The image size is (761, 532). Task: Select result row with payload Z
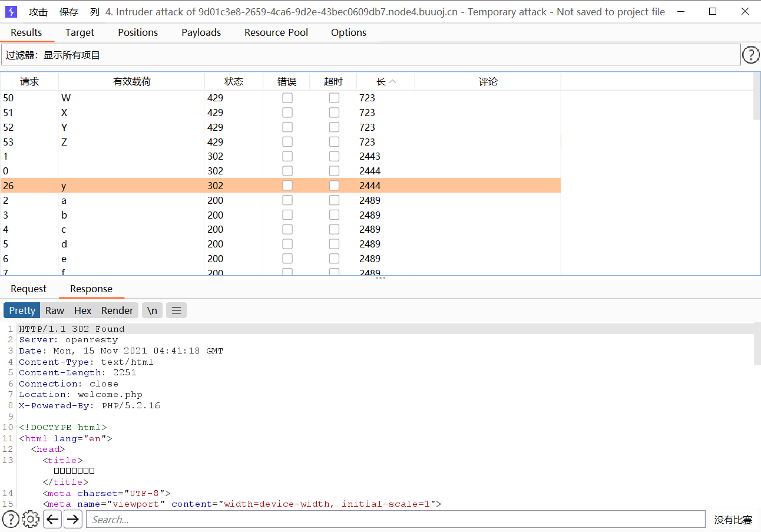tap(280, 142)
